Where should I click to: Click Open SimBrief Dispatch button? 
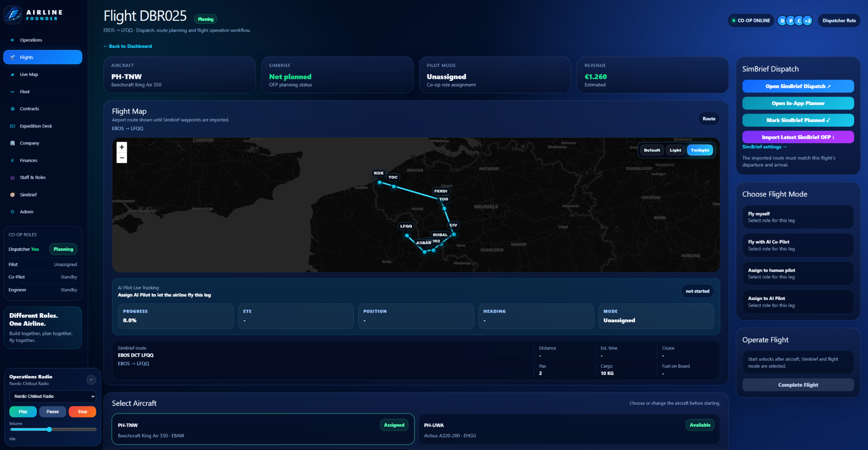[798, 86]
